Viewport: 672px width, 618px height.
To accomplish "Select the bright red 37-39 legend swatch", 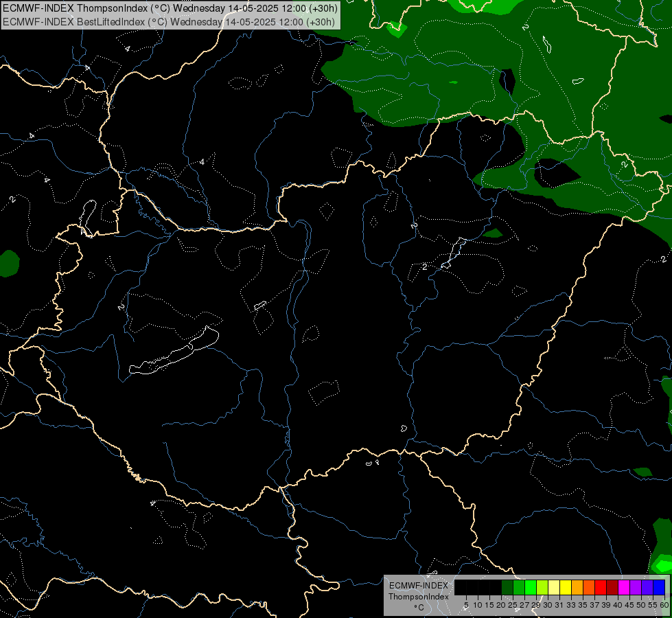I will (601, 587).
